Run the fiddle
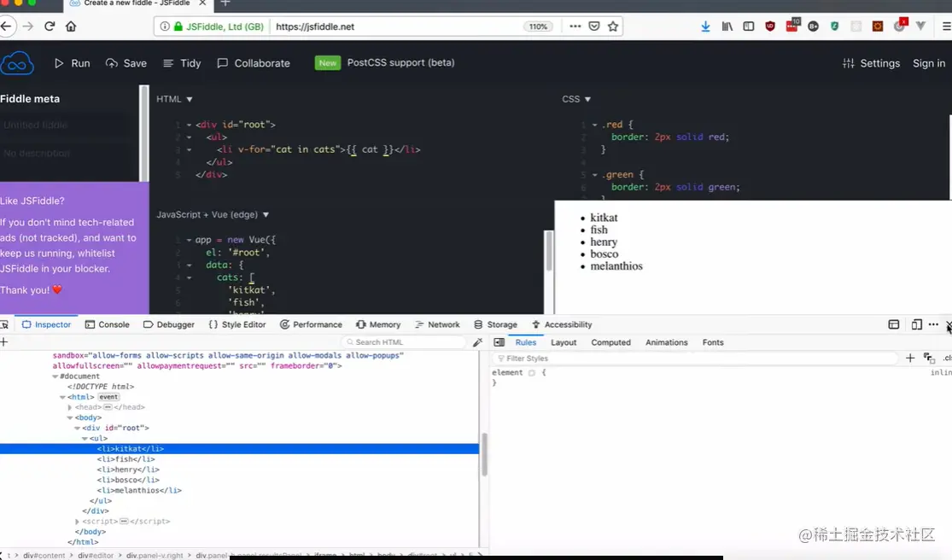Viewport: 952px width, 560px height. (73, 63)
